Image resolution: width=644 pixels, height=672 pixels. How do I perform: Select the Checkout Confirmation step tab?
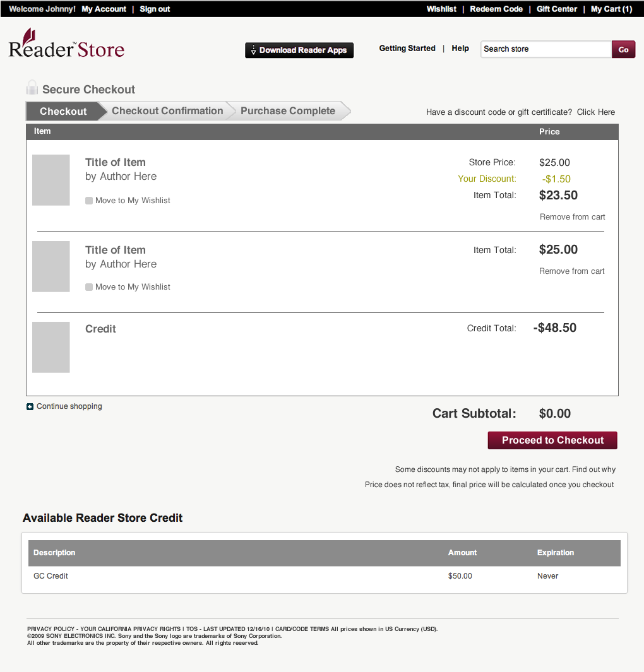pyautogui.click(x=167, y=111)
